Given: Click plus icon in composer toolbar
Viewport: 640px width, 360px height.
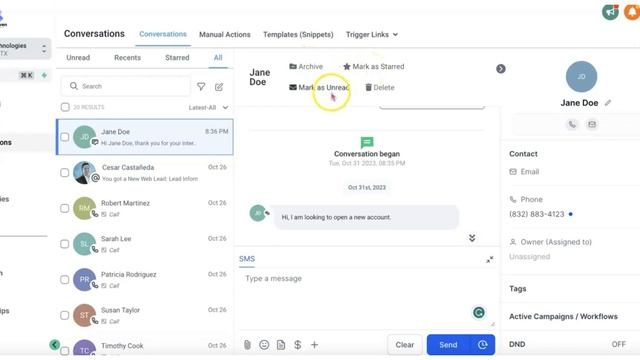Looking at the screenshot, I should (314, 345).
